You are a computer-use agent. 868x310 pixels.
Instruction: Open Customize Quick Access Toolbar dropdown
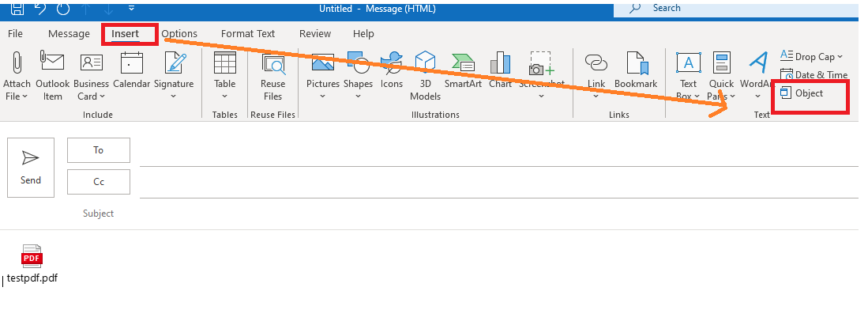[x=131, y=8]
